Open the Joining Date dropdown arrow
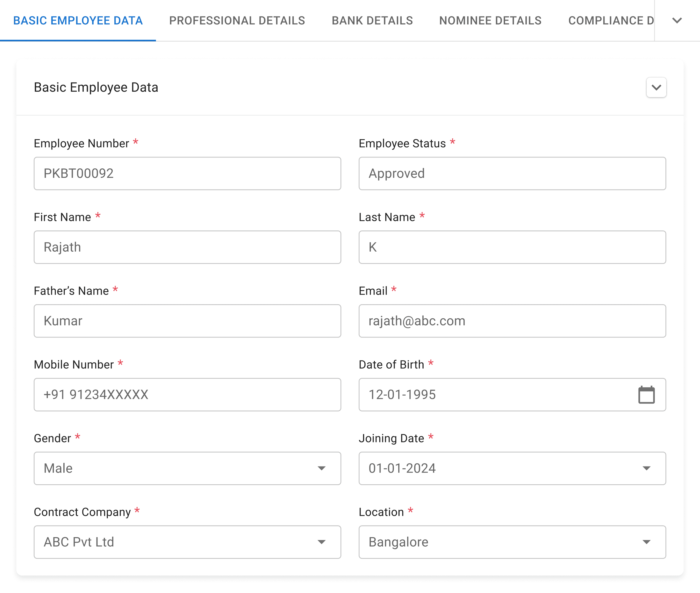 [x=646, y=468]
